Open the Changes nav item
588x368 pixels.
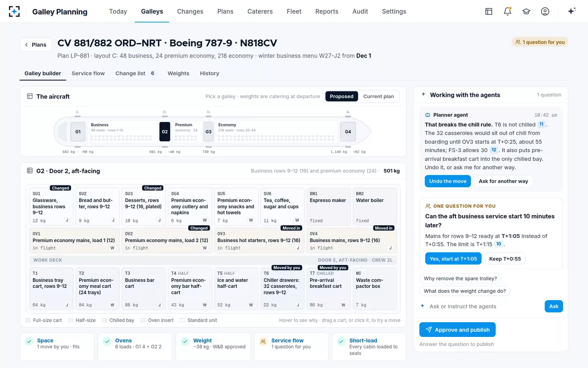click(x=190, y=11)
